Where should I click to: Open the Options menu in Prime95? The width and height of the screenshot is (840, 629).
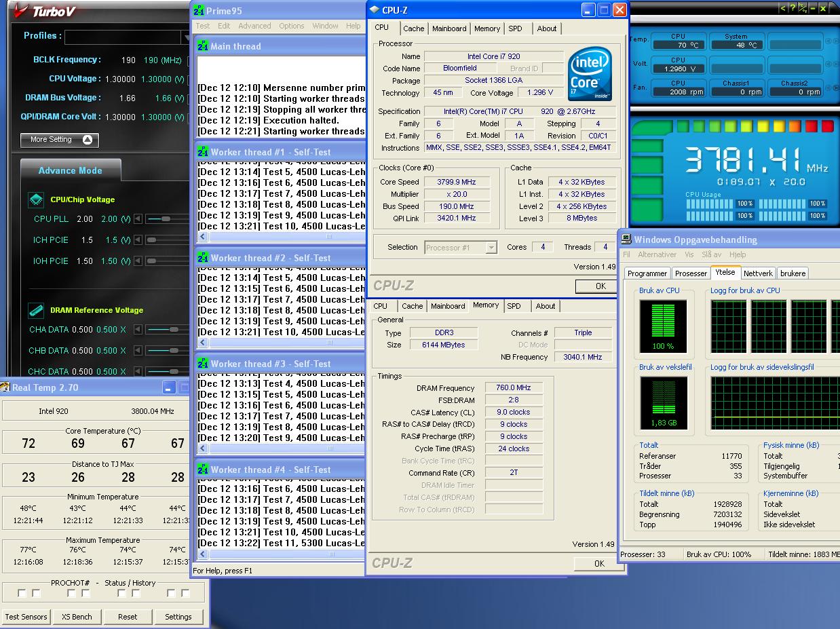point(292,26)
